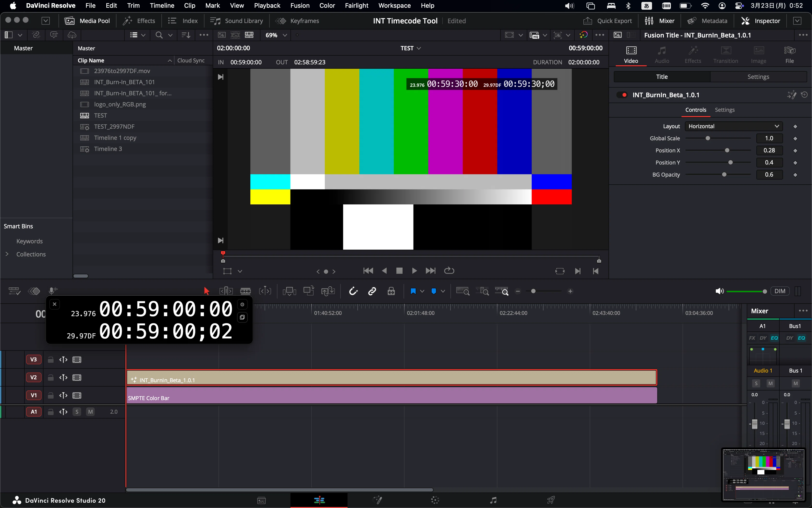Open the marker color dropdown arrow
Image resolution: width=812 pixels, height=508 pixels.
pos(443,291)
